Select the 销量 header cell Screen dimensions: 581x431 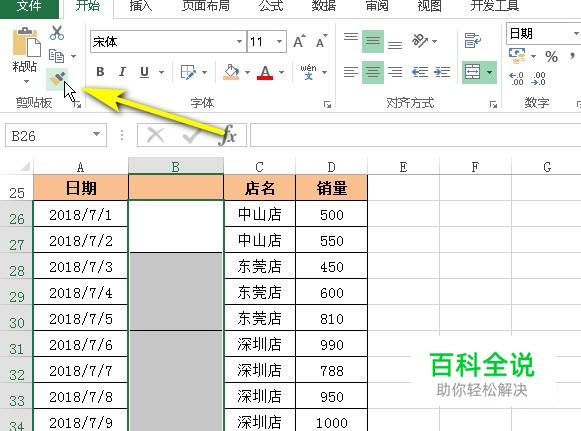332,188
